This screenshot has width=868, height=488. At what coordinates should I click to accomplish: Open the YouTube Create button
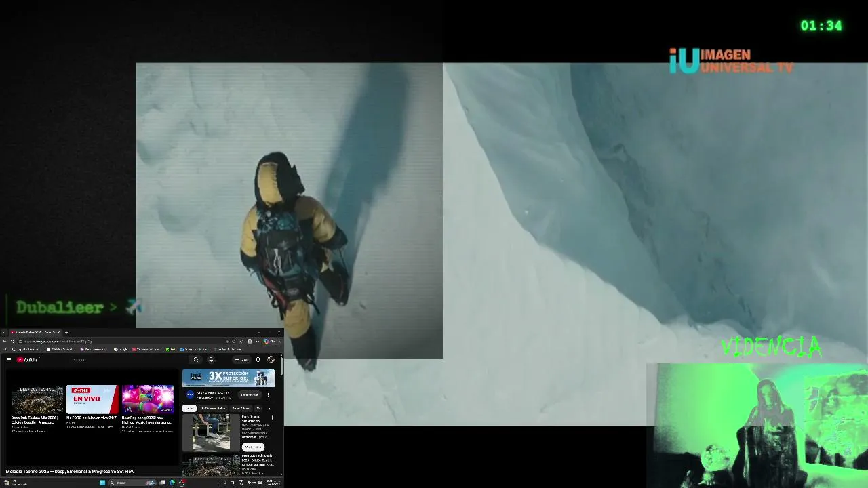pyautogui.click(x=241, y=360)
